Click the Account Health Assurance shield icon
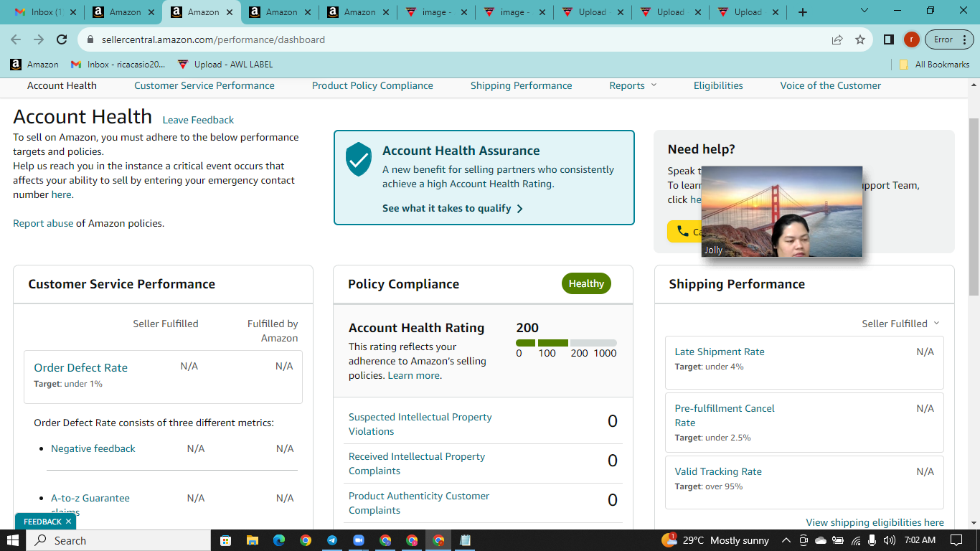The height and width of the screenshot is (551, 980). [x=359, y=159]
